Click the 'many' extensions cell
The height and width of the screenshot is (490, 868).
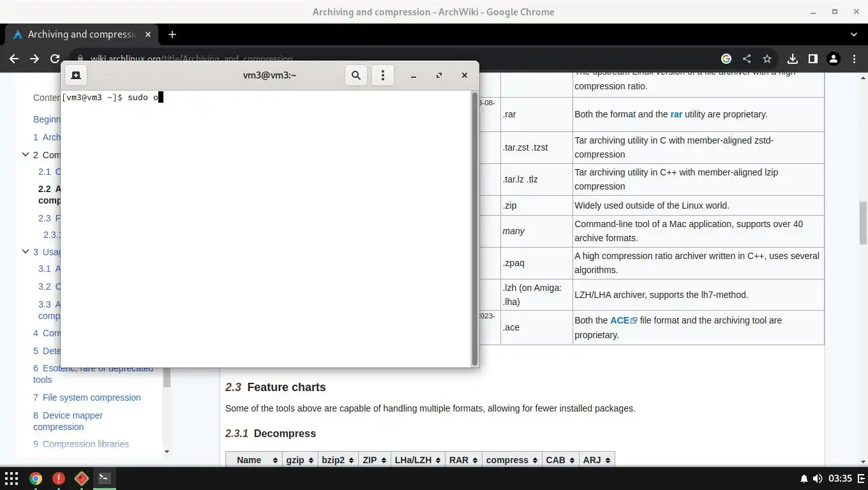point(536,231)
